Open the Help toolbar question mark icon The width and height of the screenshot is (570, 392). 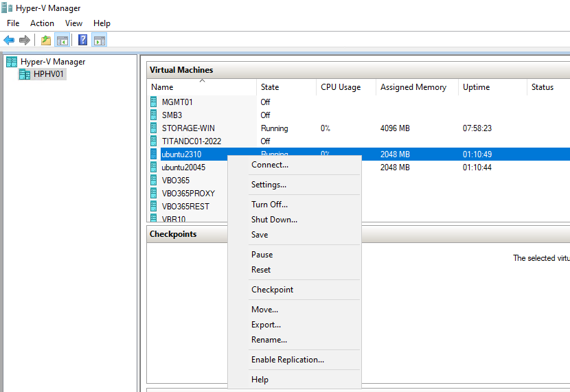[x=82, y=40]
